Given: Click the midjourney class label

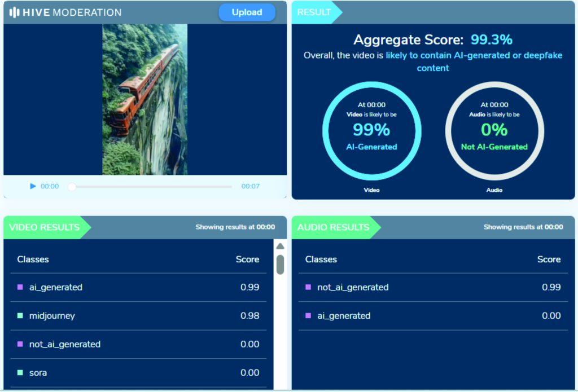Looking at the screenshot, I should point(52,316).
